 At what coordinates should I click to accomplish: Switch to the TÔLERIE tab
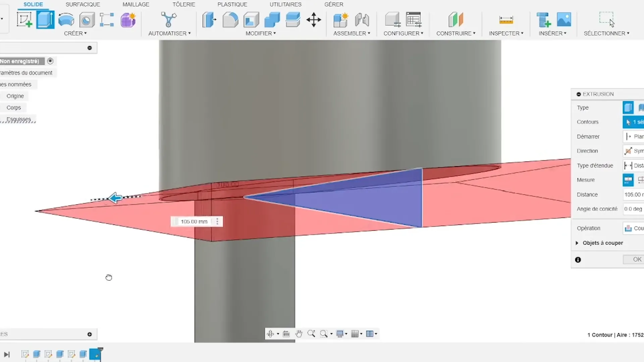(x=184, y=4)
